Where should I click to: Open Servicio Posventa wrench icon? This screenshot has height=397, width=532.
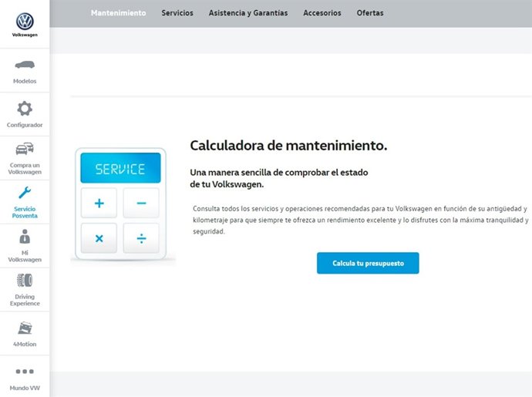[x=25, y=193]
